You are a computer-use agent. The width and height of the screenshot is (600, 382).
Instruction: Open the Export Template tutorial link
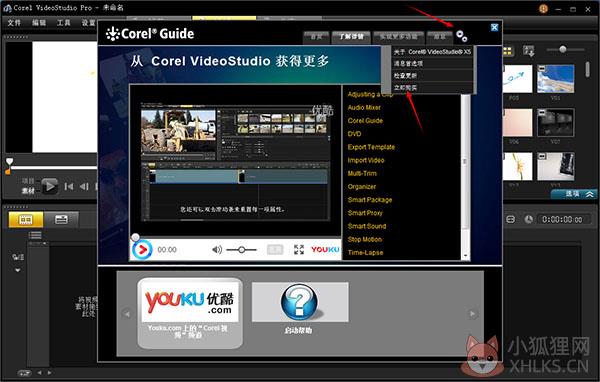(x=371, y=147)
